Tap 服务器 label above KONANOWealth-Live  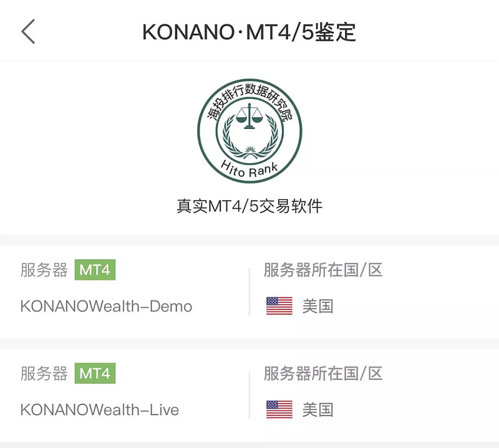44,374
